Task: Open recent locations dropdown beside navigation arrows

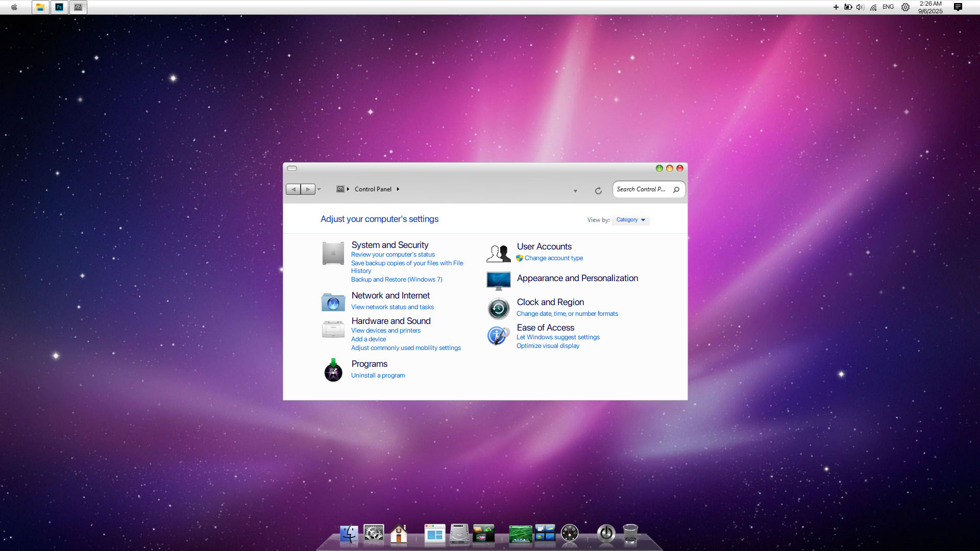Action: coord(319,189)
